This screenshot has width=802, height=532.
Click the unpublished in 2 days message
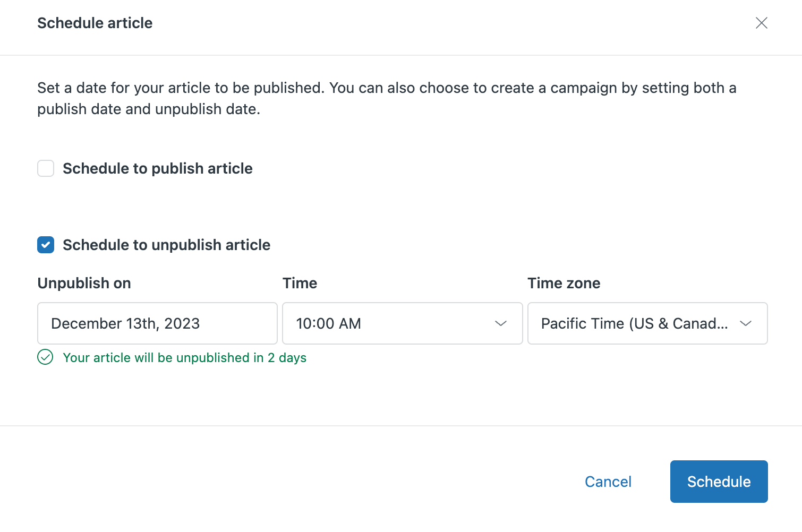coord(184,357)
